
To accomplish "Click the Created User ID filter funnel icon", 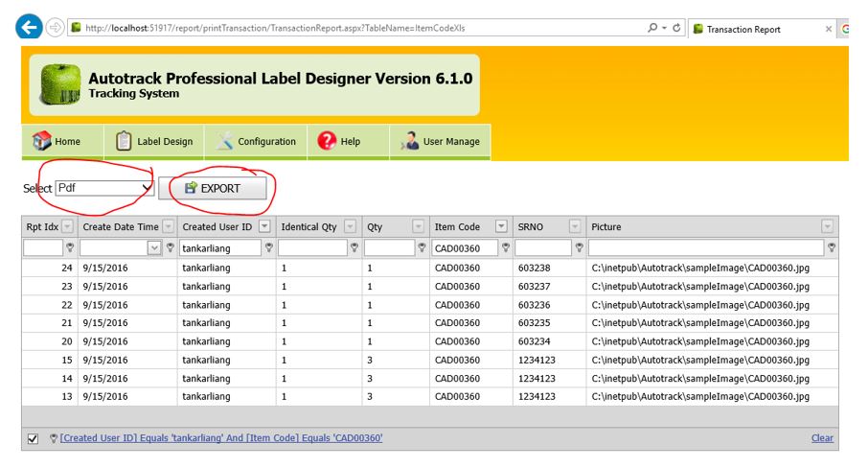I will coord(269,247).
